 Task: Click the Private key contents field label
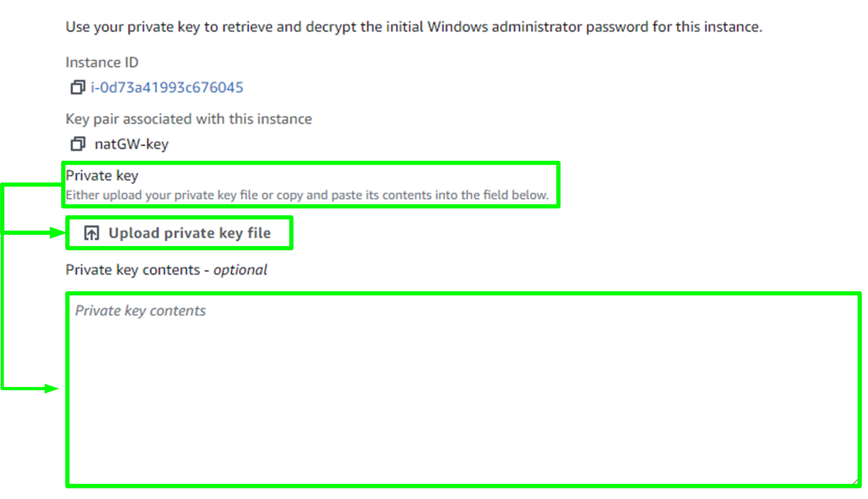point(166,270)
